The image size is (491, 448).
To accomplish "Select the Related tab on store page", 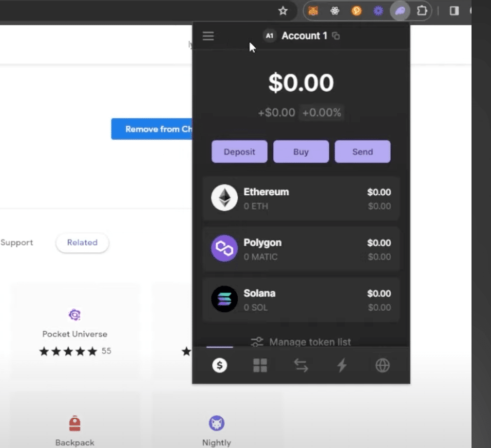I will pyautogui.click(x=82, y=243).
